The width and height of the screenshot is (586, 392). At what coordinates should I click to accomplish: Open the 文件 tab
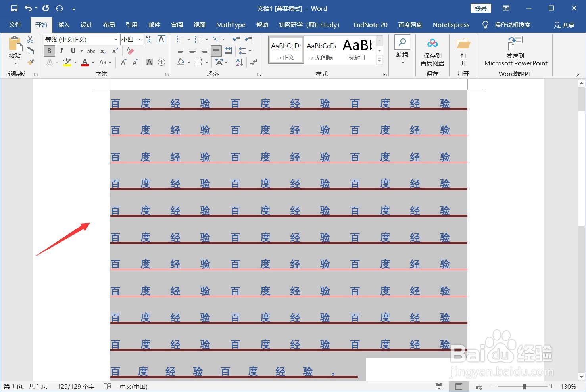click(15, 25)
